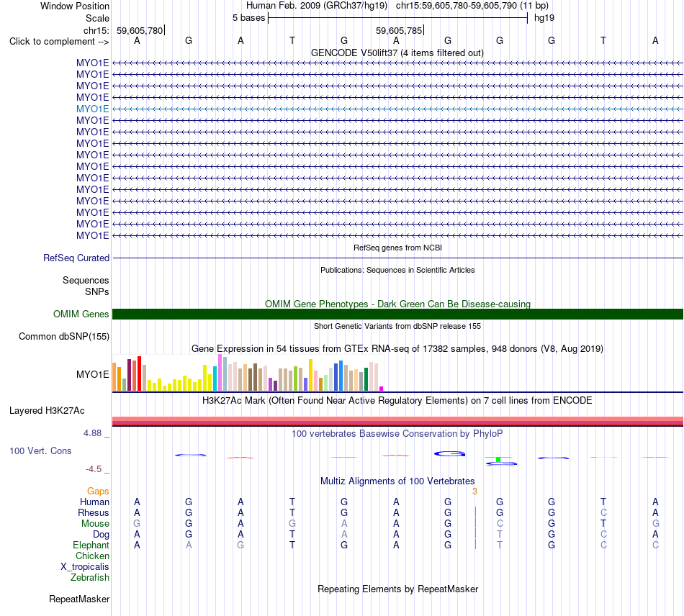Click the small magenta bar ending the GTEx chart

(x=382, y=389)
